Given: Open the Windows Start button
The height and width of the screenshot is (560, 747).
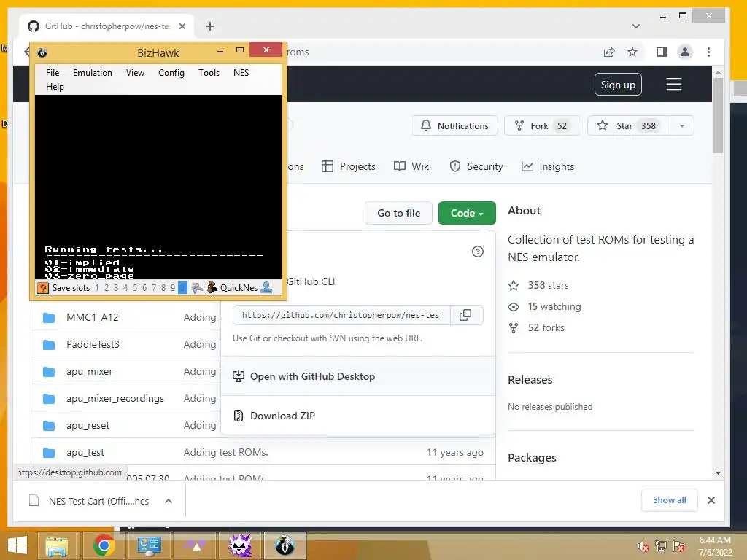Looking at the screenshot, I should 18,545.
